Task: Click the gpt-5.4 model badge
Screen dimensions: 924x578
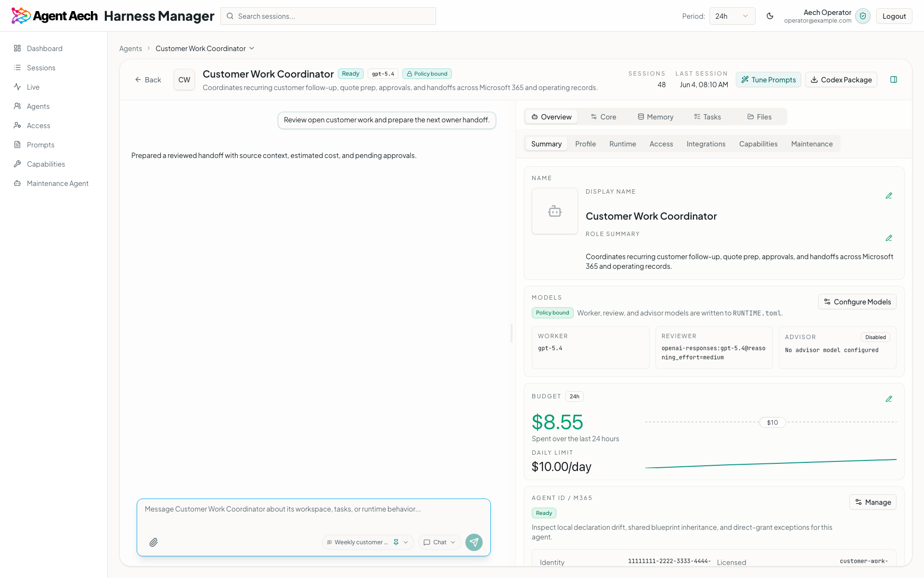Action: 383,74
